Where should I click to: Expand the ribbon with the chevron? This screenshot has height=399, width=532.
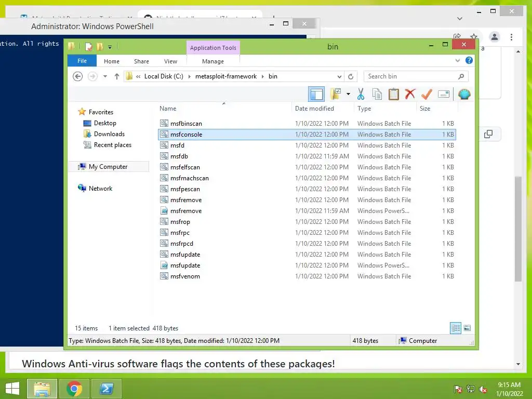click(x=457, y=60)
